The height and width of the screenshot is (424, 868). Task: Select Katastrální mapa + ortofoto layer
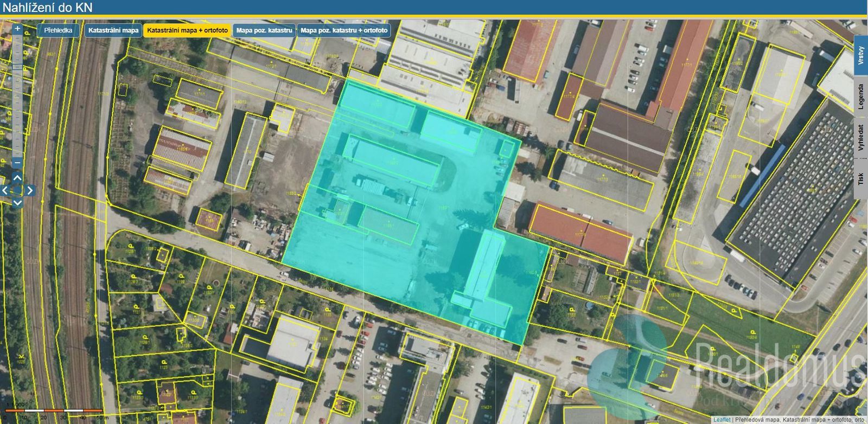pyautogui.click(x=187, y=30)
